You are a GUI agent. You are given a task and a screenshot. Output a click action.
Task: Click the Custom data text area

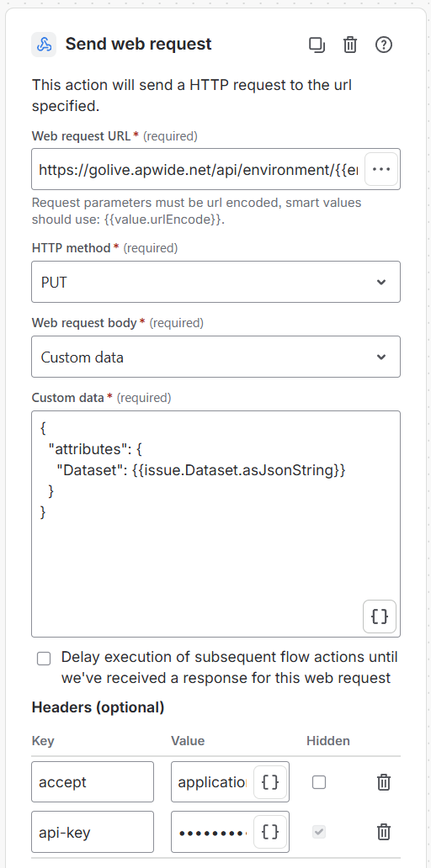click(216, 524)
